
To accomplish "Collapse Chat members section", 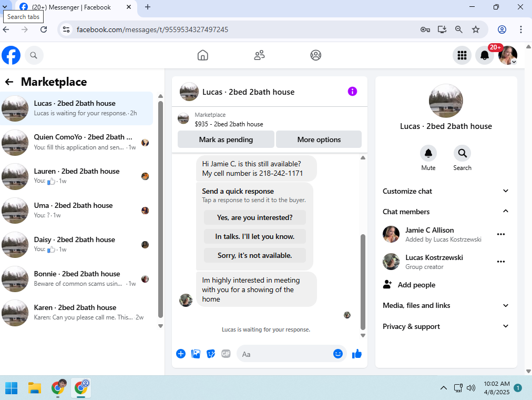I will pos(446,212).
